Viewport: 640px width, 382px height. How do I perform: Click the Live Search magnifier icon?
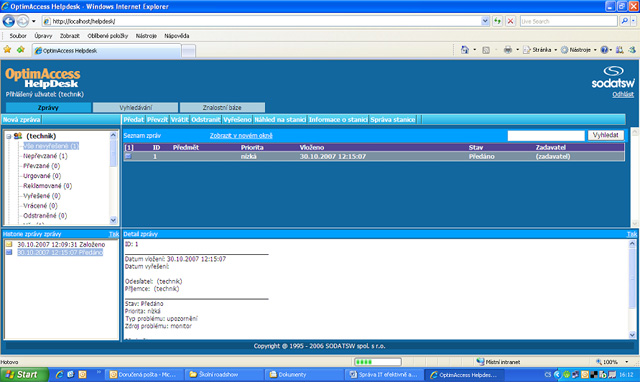[x=624, y=21]
